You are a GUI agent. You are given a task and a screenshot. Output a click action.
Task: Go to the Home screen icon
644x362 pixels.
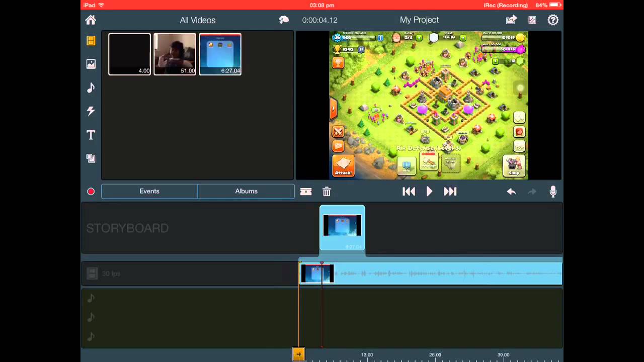tap(91, 20)
